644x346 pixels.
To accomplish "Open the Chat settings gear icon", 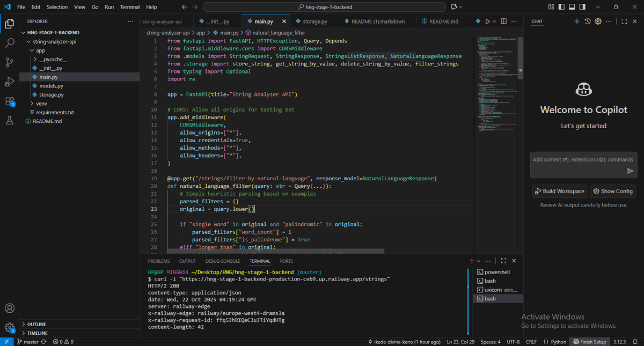I will click(x=598, y=21).
